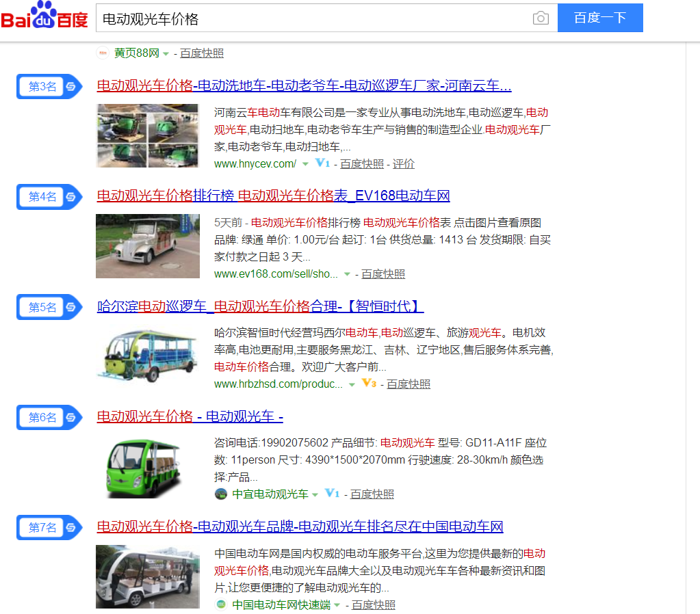Click the www.hrbzhsd.com/produc... URL
700x614 pixels.
[x=278, y=384]
